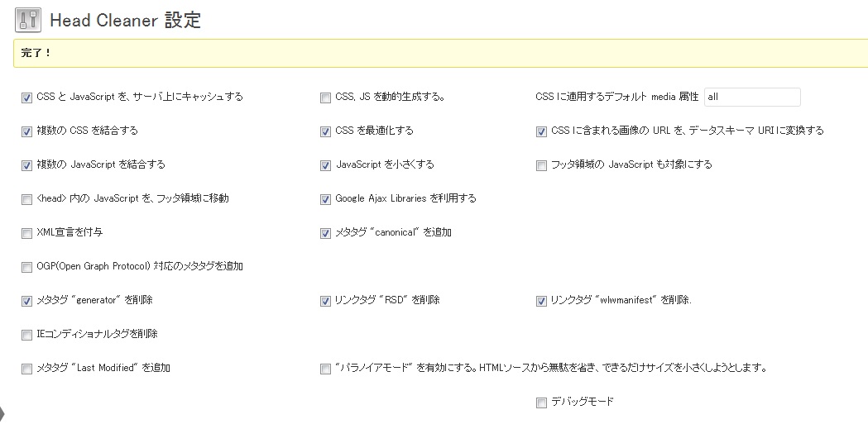Uncheck メタタグ canonical を追加

pyautogui.click(x=325, y=233)
